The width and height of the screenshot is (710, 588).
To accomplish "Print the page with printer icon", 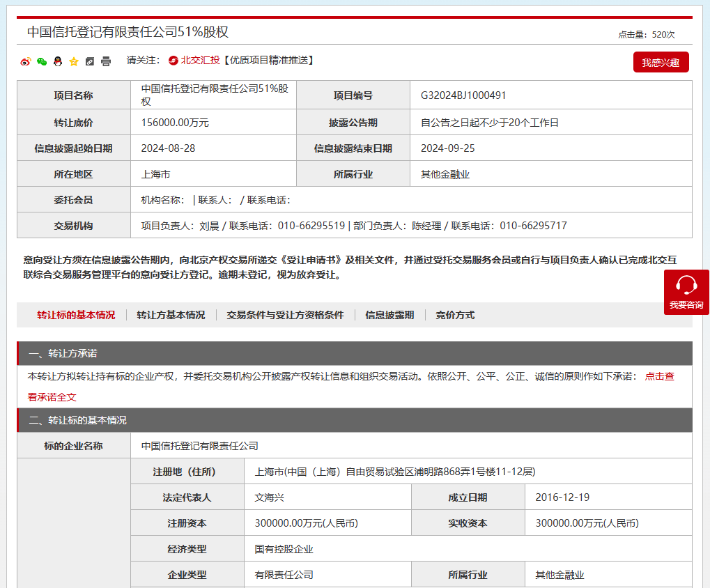I will click(x=106, y=61).
